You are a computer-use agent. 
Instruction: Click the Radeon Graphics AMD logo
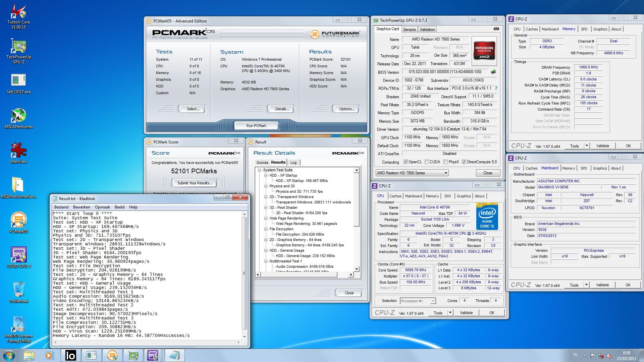coord(484,50)
